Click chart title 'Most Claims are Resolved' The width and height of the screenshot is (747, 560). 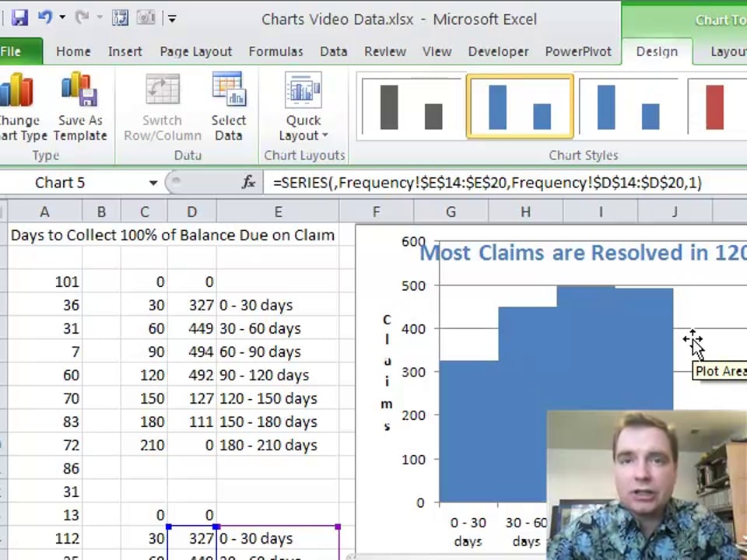tap(583, 252)
